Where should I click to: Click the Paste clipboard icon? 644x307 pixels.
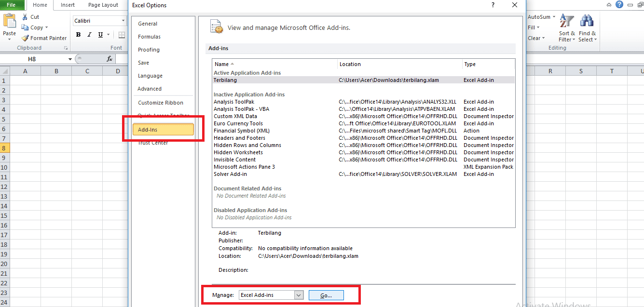click(9, 21)
